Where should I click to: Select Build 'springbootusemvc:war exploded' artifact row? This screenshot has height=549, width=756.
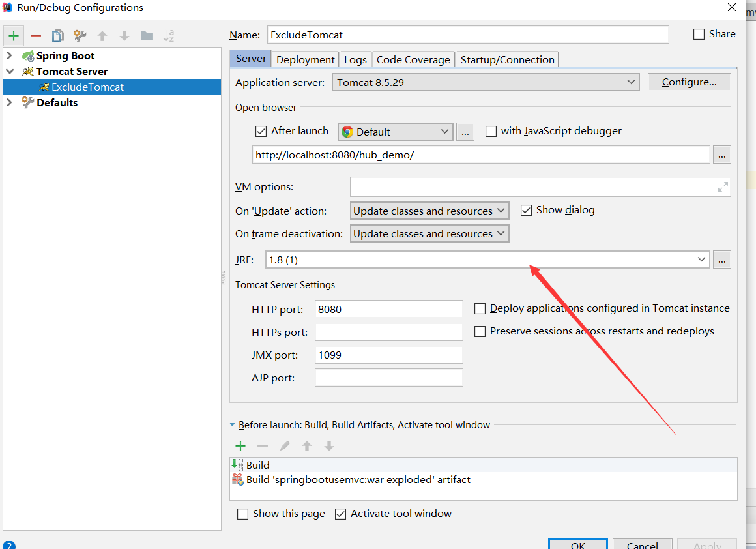484,479
